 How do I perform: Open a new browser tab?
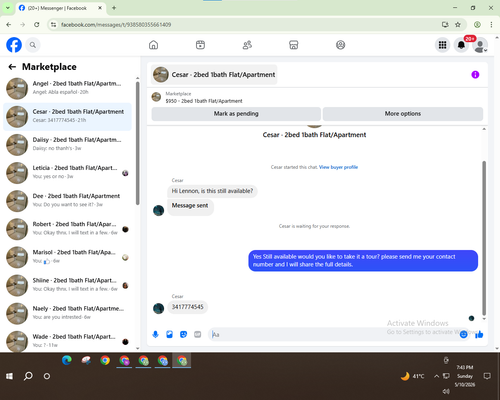pyautogui.click(x=114, y=8)
